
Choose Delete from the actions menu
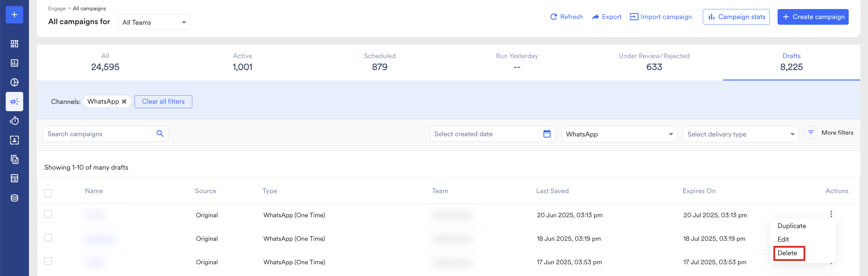(x=788, y=253)
